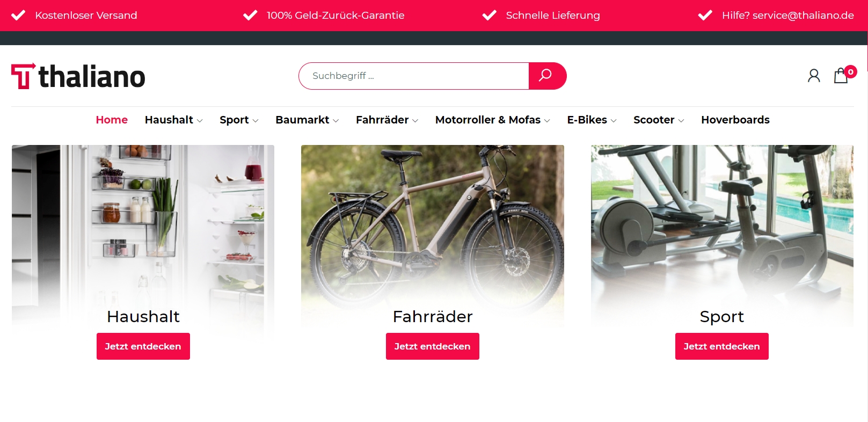
Task: Expand the Haushalt menu dropdown
Action: click(x=173, y=120)
